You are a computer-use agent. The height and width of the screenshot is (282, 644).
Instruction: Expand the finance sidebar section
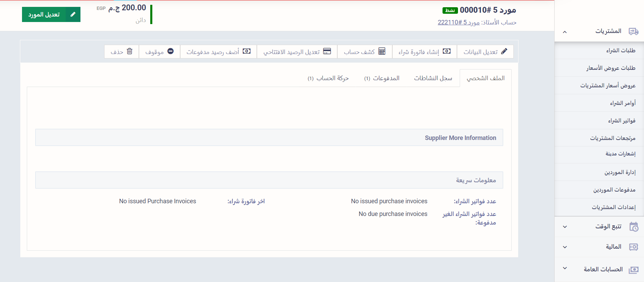coord(565,247)
